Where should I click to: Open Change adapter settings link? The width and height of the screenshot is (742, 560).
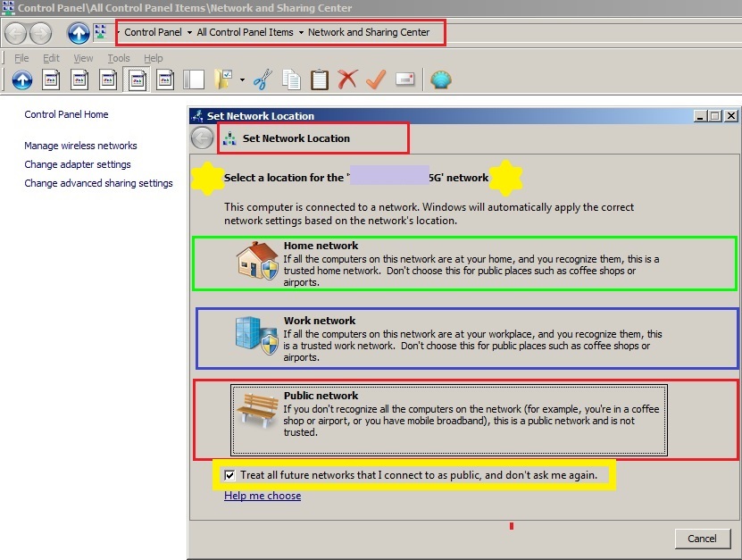(x=78, y=164)
